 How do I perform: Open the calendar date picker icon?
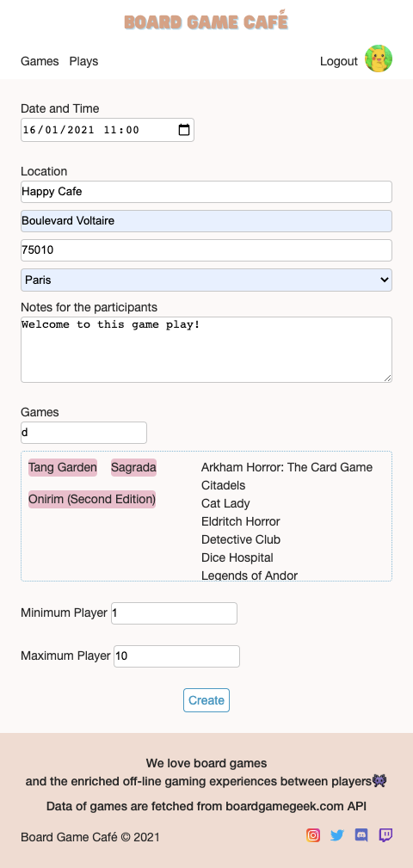184,130
